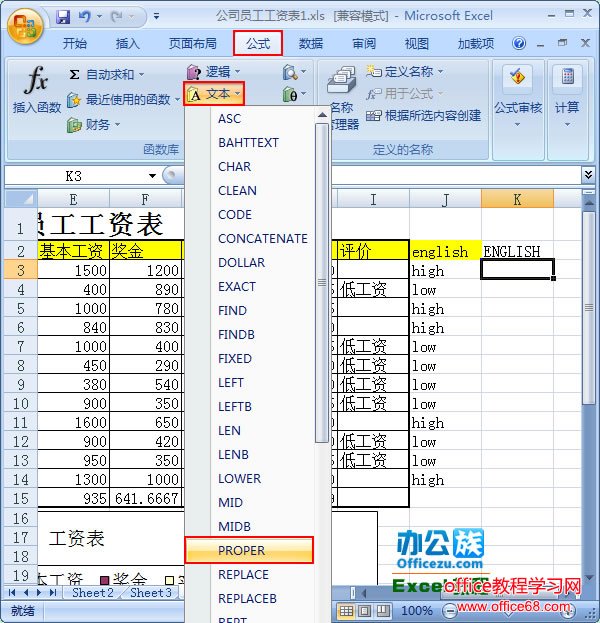Screen dimensions: 600x623
Task: Switch to Normal view in status bar
Action: click(x=346, y=610)
